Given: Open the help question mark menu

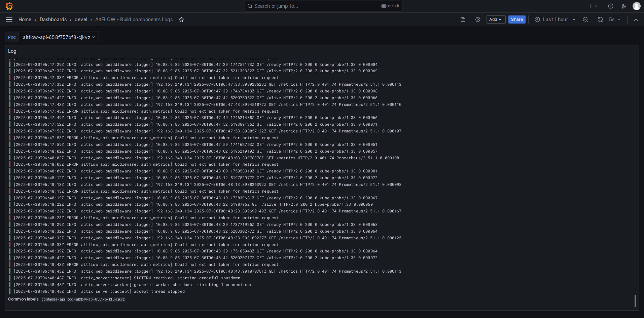Looking at the screenshot, I should click(x=611, y=6).
